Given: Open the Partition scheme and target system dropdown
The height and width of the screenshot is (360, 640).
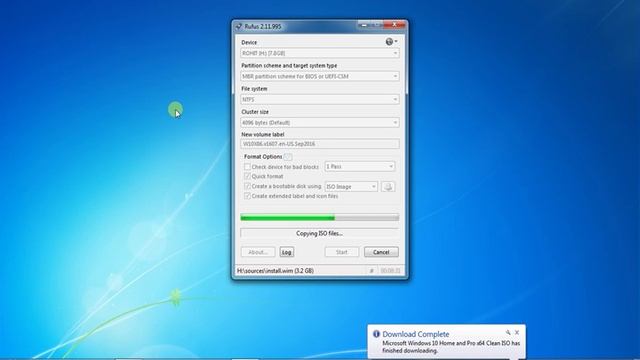Looking at the screenshot, I should click(320, 76).
